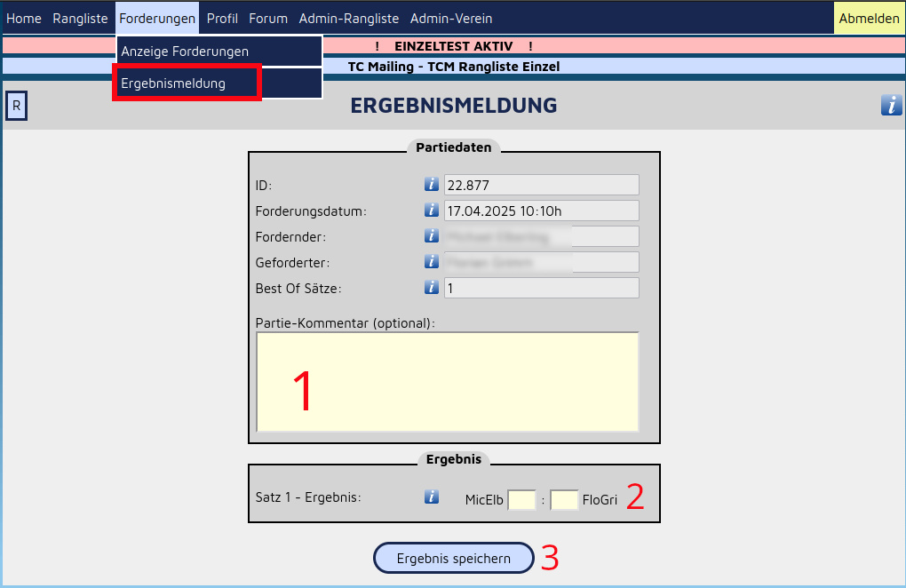Log out using the Abmelden button

tap(869, 19)
